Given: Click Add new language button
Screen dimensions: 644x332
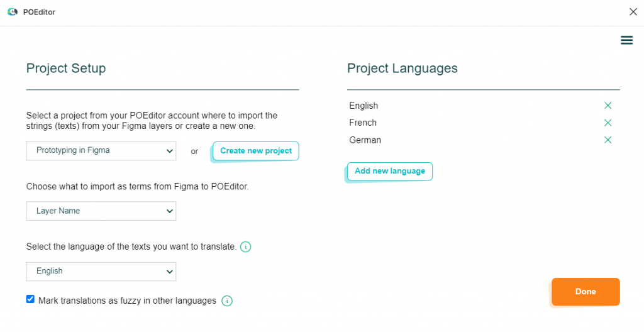Looking at the screenshot, I should (390, 171).
